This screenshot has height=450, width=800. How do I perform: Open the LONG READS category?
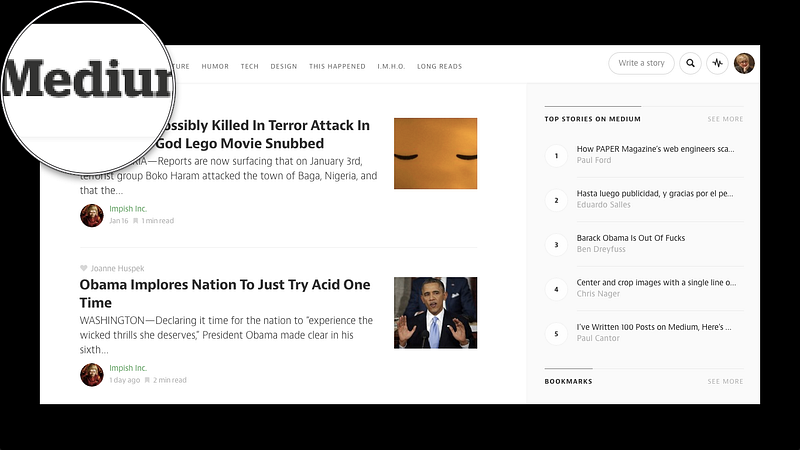point(439,66)
